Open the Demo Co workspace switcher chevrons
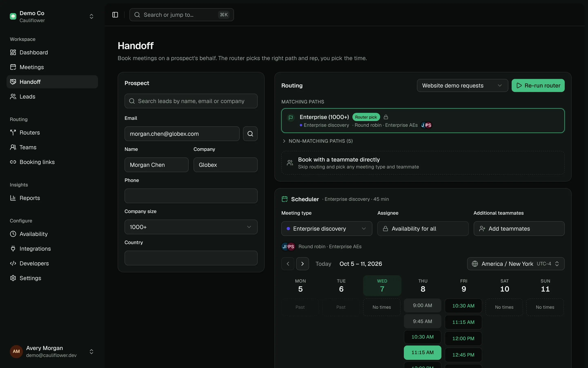 [x=91, y=16]
